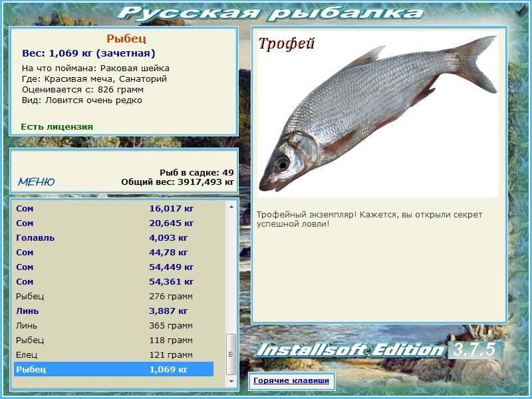Select the Сом 16,017 кг row
532x399 pixels.
(x=114, y=209)
